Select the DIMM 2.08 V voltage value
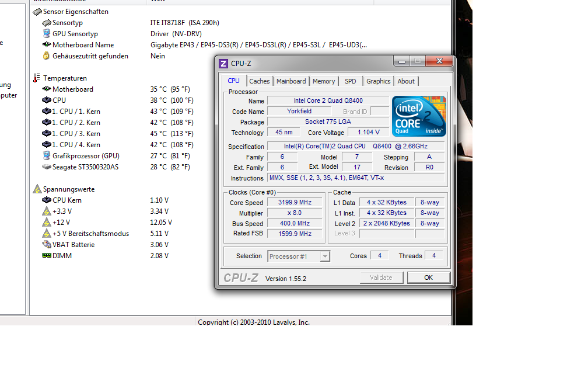The width and height of the screenshot is (588, 368). point(159,255)
